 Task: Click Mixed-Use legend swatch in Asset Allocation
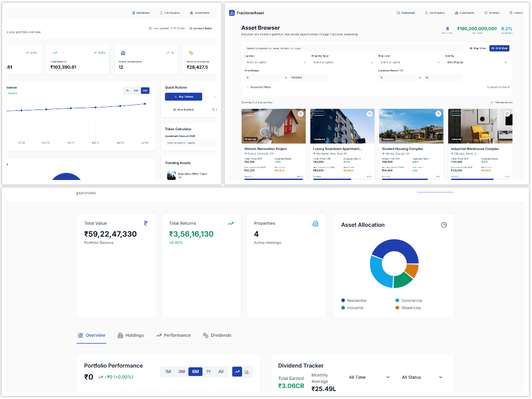click(397, 308)
